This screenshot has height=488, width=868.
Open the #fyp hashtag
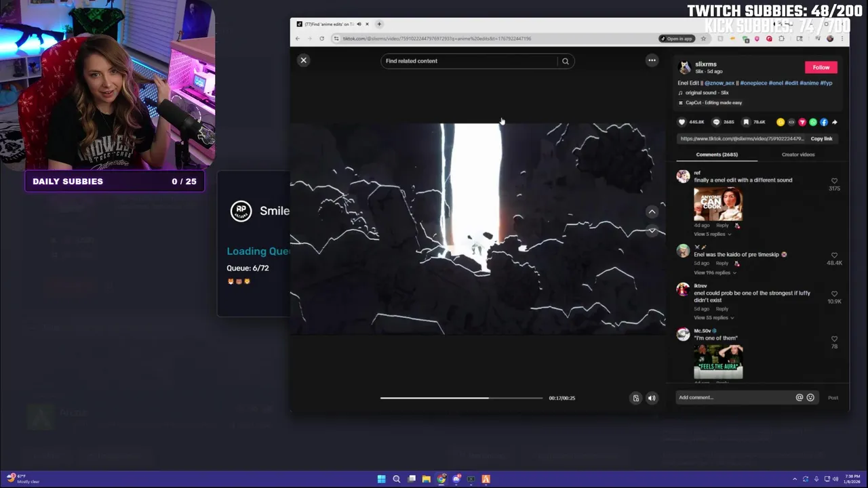(827, 83)
